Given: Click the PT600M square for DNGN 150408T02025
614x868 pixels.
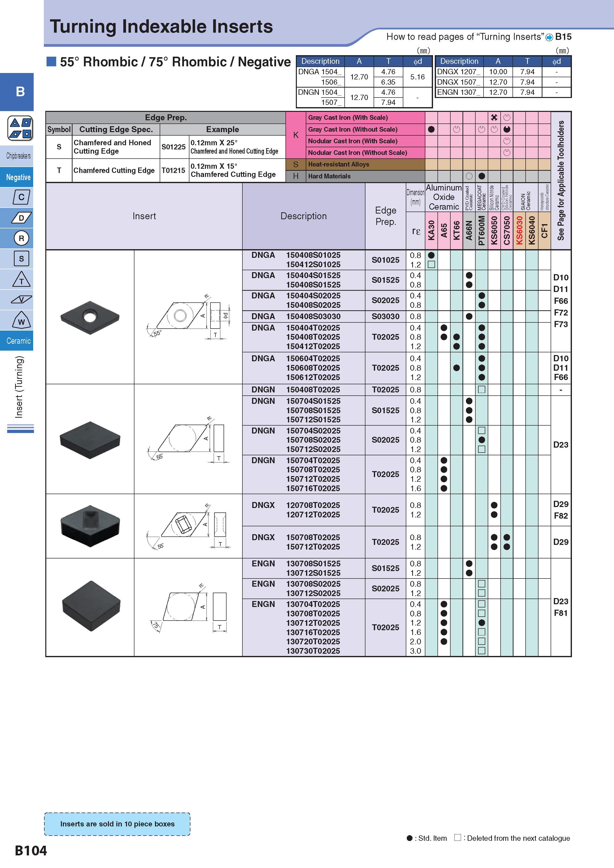Looking at the screenshot, I should click(482, 389).
